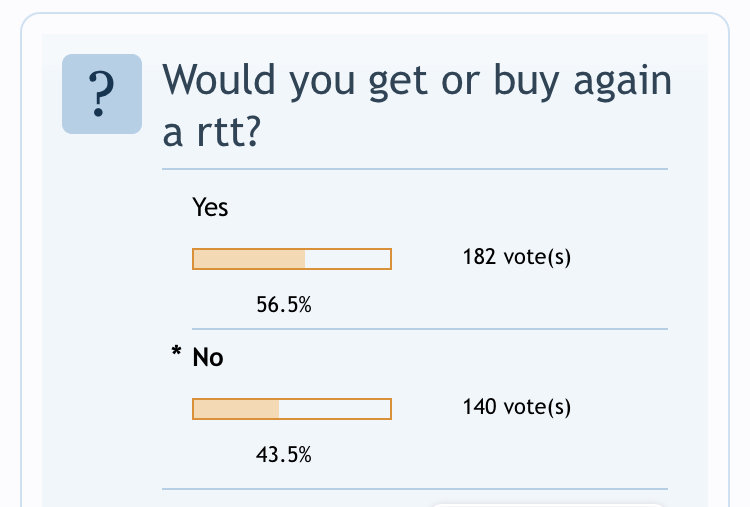Click the word "rtt?" in the poll question
This screenshot has height=507, width=750.
tap(229, 132)
